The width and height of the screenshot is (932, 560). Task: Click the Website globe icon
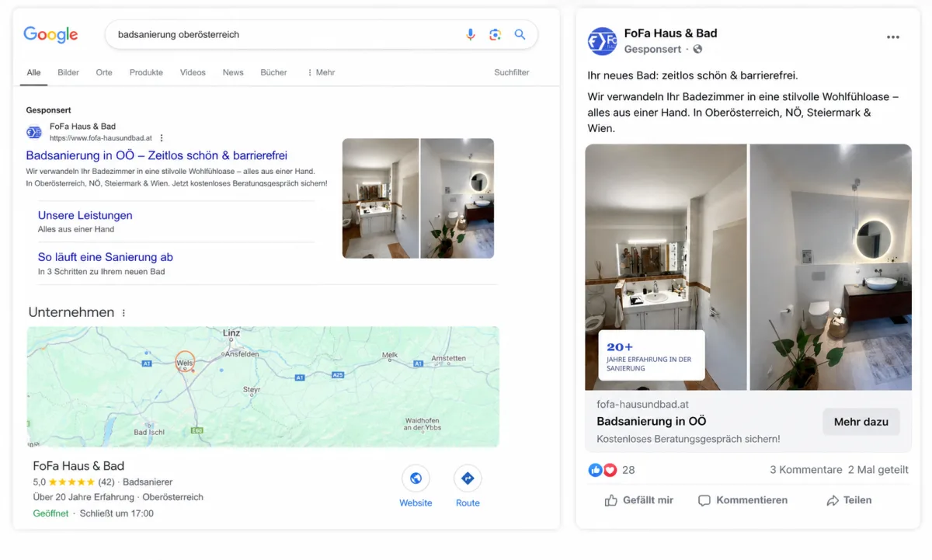point(416,478)
